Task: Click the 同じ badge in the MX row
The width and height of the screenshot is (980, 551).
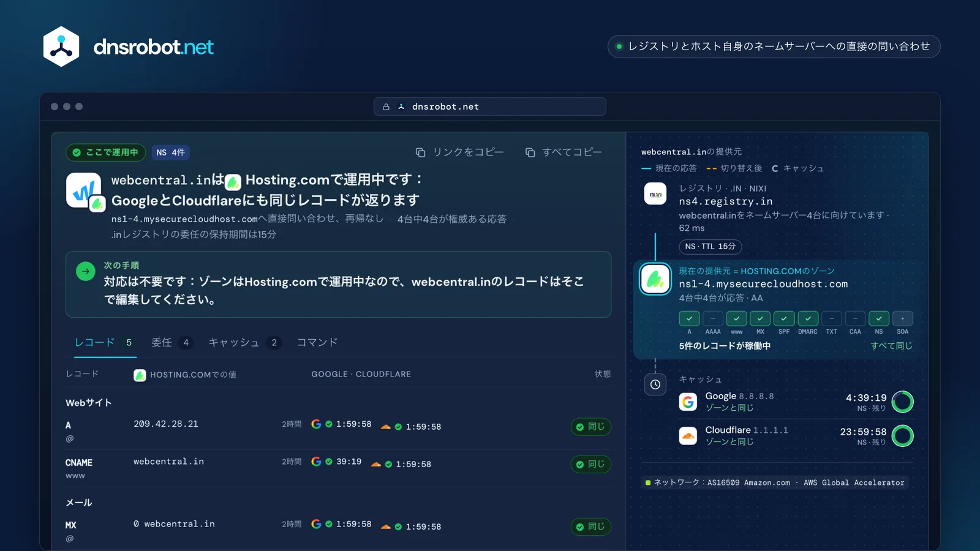Action: (590, 527)
